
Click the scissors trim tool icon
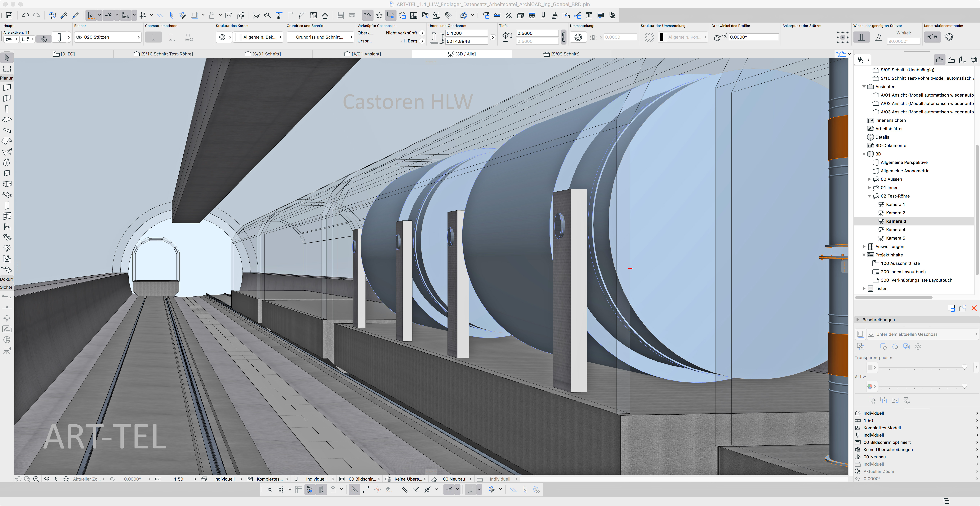[256, 15]
